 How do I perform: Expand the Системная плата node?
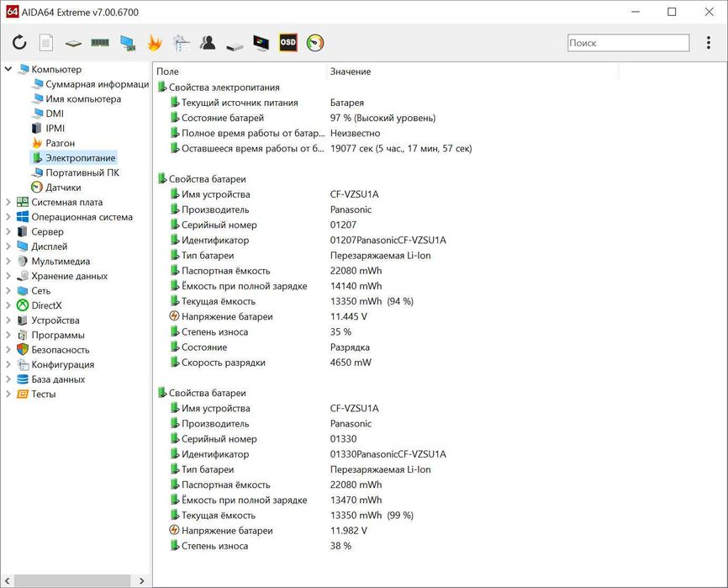[x=8, y=203]
